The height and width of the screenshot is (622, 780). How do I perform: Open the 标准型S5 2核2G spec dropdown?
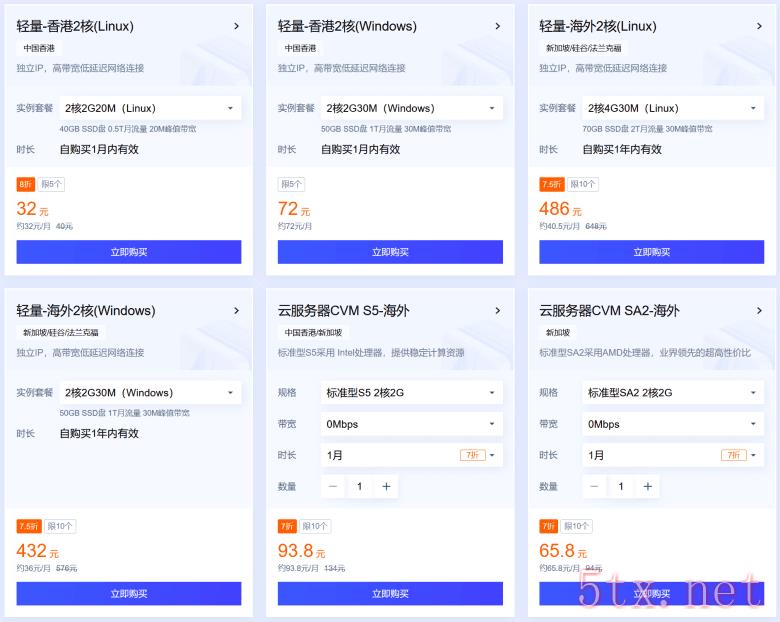[411, 393]
